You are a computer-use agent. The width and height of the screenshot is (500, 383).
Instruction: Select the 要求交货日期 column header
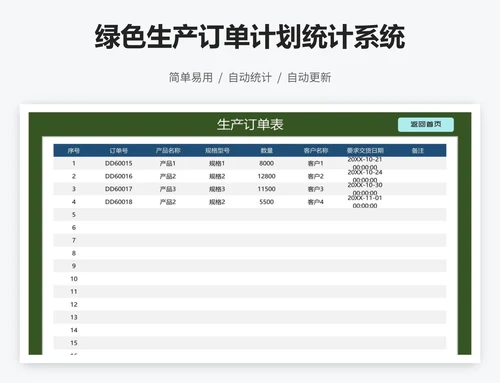click(365, 151)
